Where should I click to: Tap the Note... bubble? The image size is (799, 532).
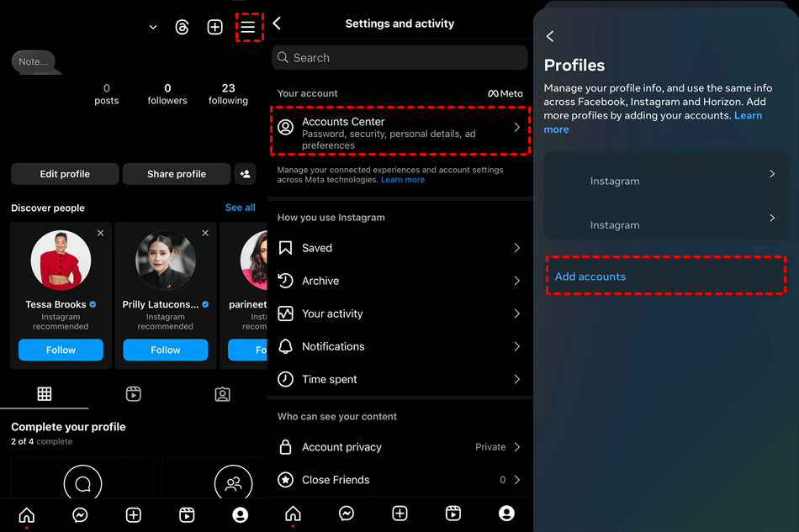(x=34, y=61)
